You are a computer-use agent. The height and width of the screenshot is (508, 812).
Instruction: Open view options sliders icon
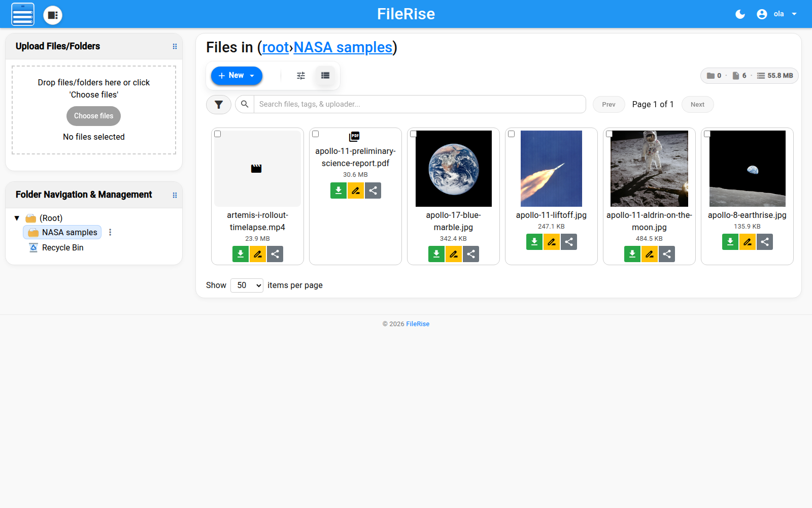tap(301, 76)
